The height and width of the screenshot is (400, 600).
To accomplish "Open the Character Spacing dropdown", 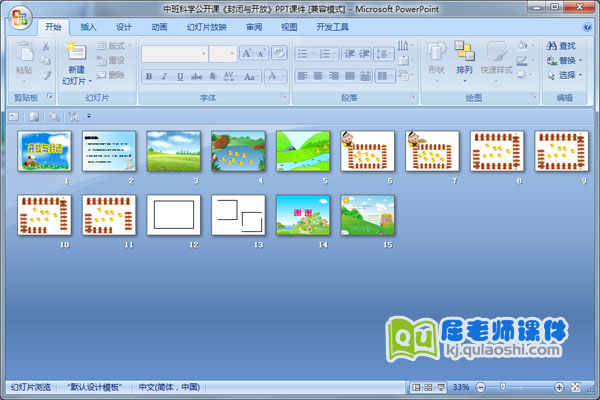I will coord(230,77).
